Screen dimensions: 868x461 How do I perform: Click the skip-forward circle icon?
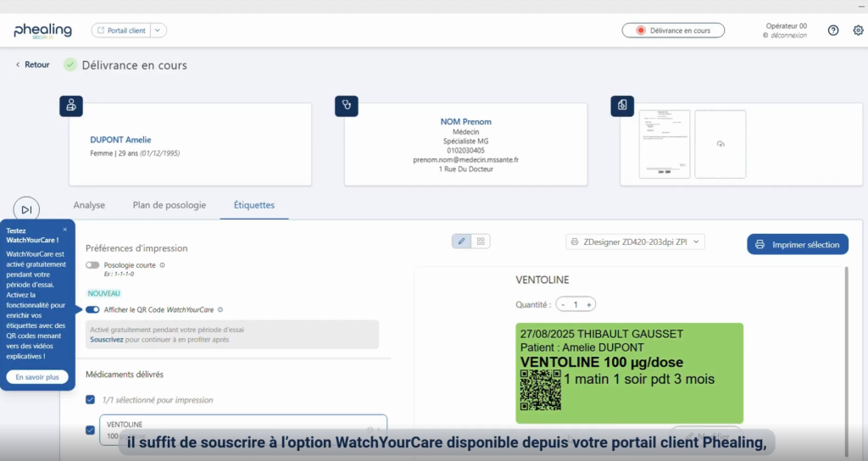pyautogui.click(x=26, y=209)
